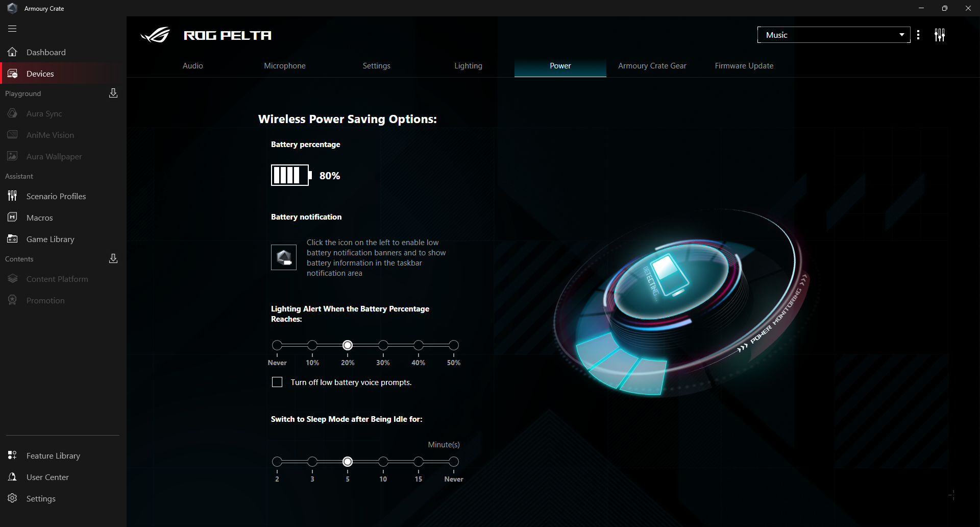Select the 20% lighting alert slider handle
Image resolution: width=980 pixels, height=527 pixels.
pyautogui.click(x=348, y=345)
